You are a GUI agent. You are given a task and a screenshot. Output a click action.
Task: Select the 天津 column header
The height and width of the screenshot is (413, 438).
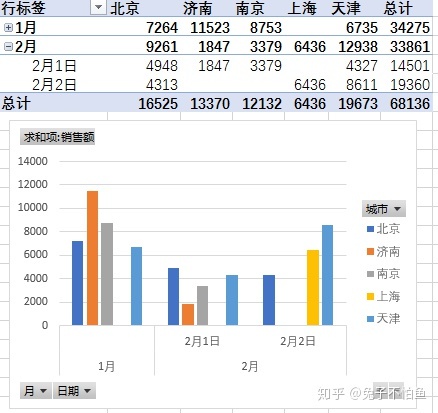click(x=346, y=8)
